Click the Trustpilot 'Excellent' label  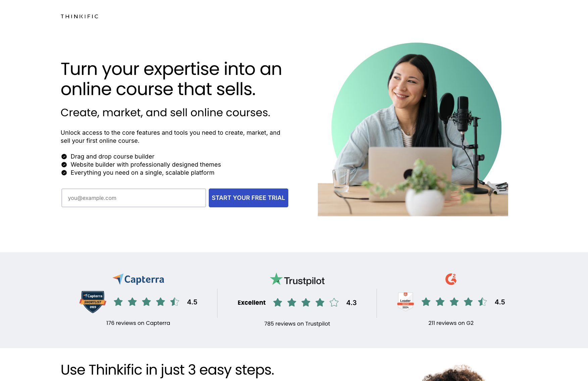[x=252, y=302]
